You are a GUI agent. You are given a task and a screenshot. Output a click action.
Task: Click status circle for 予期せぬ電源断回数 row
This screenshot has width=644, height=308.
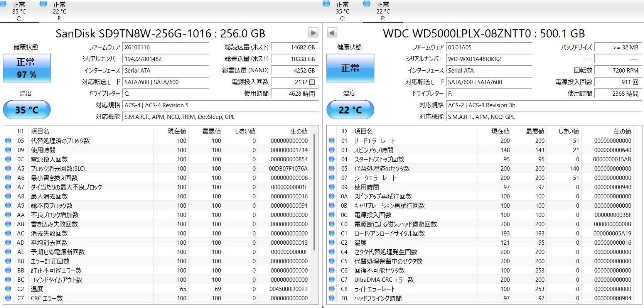[x=8, y=252]
